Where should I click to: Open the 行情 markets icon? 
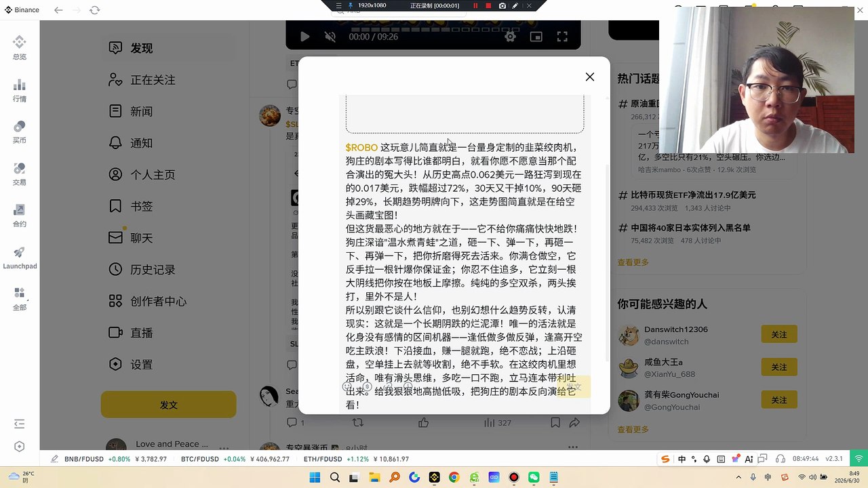pos(19,85)
